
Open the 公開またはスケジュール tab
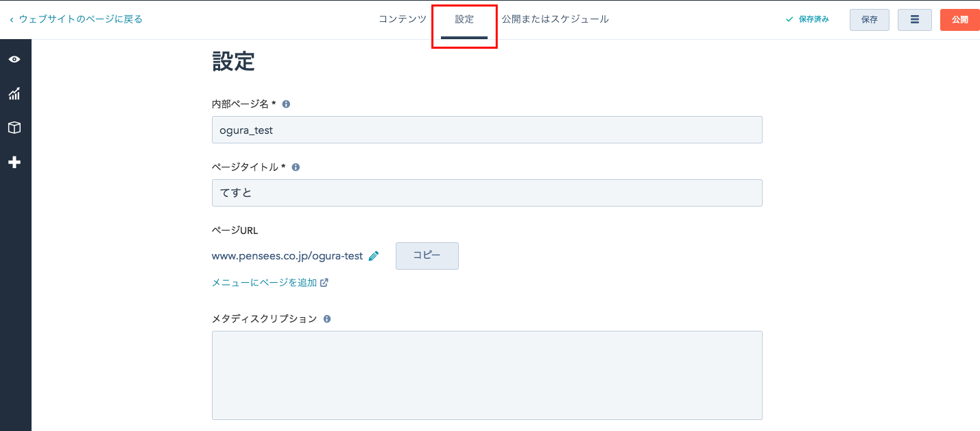[555, 19]
